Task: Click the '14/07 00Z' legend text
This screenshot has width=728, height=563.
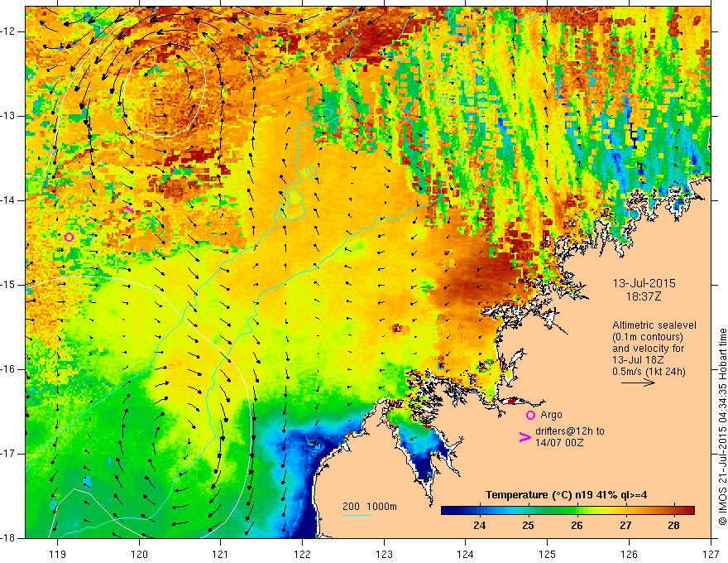Action: pyautogui.click(x=559, y=443)
